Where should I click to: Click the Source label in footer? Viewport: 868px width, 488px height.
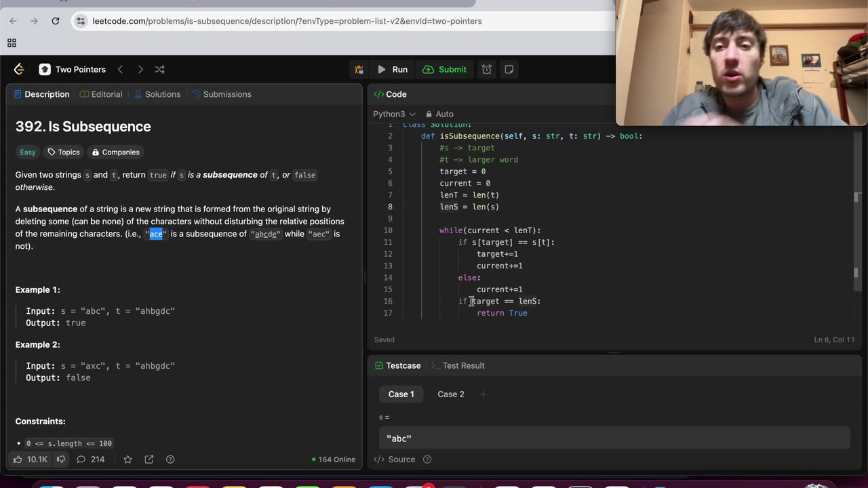401,460
